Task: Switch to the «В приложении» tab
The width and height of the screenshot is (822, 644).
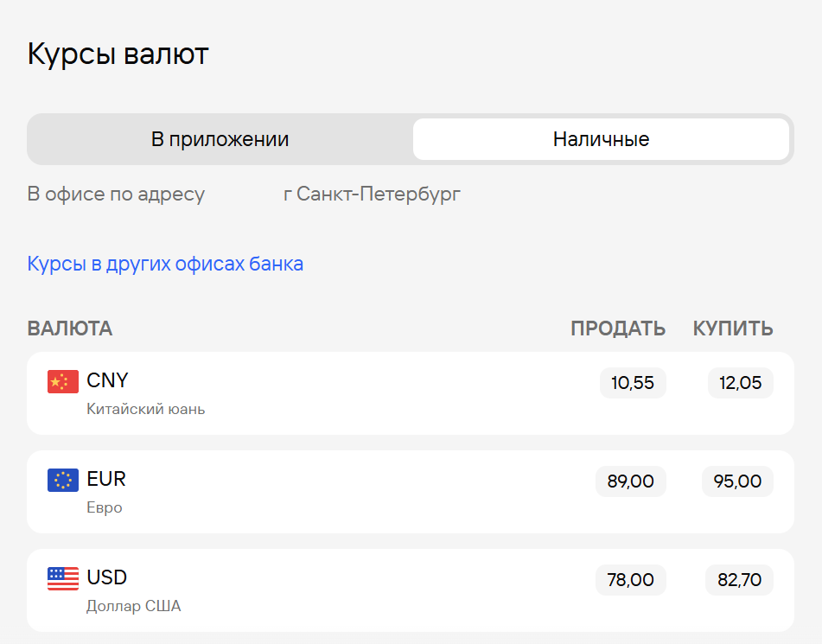Action: 220,139
